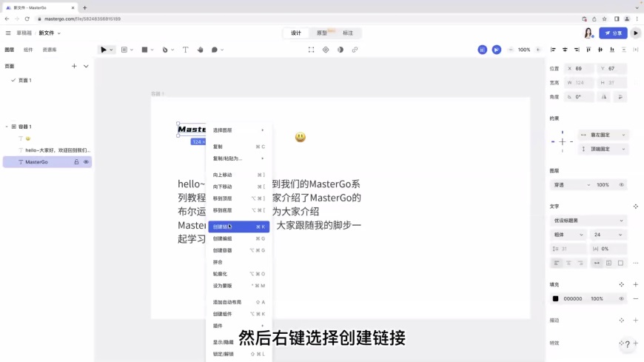This screenshot has width=644, height=362.
Task: Open the horizontal constraint 靠左固定 dropdown
Action: [x=603, y=135]
